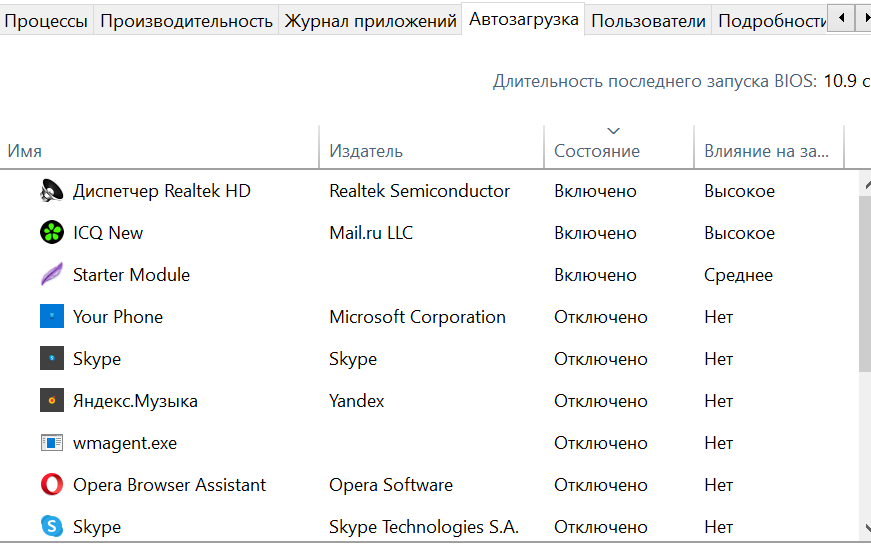Click the scrollbar down arrow
The height and width of the screenshot is (547, 871).
(866, 528)
